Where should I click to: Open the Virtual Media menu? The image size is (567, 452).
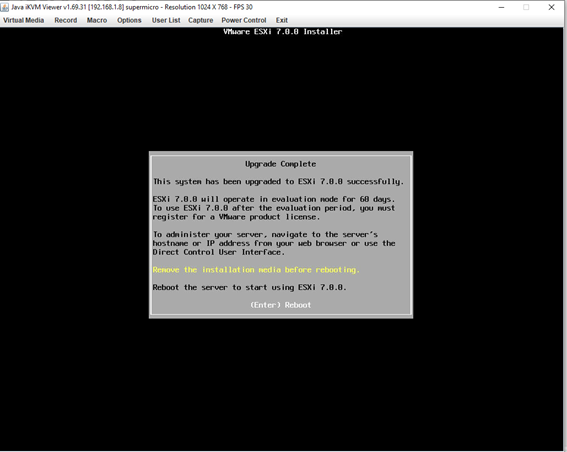pos(24,20)
